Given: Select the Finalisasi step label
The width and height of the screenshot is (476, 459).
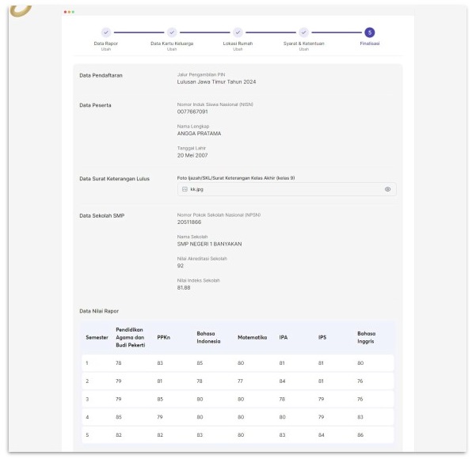Looking at the screenshot, I should tap(369, 44).
